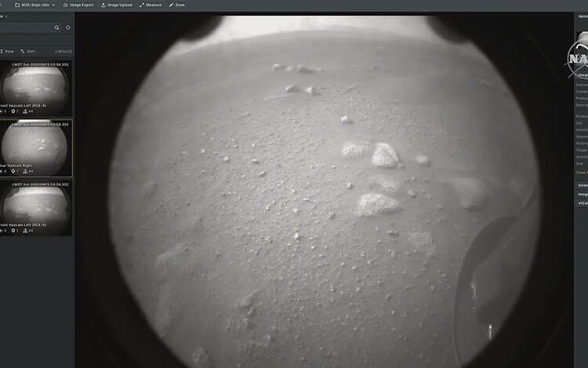Open the M20-Sops-Ods workspace dropdown
This screenshot has height=368, width=588.
pos(35,5)
